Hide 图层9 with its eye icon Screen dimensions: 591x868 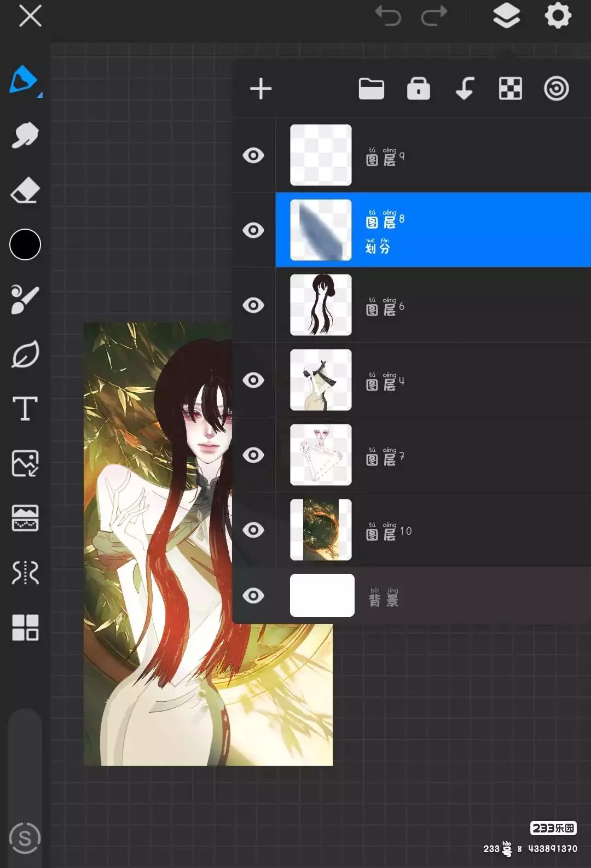click(253, 155)
